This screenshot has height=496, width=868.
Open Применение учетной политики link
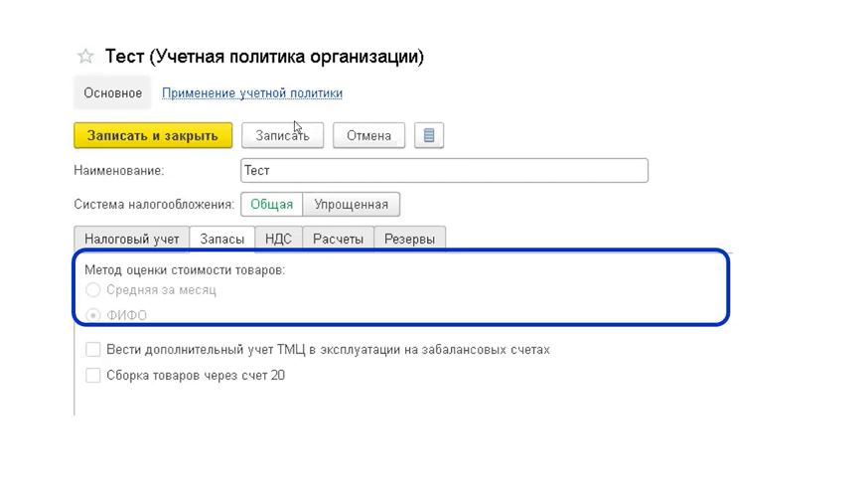(252, 92)
